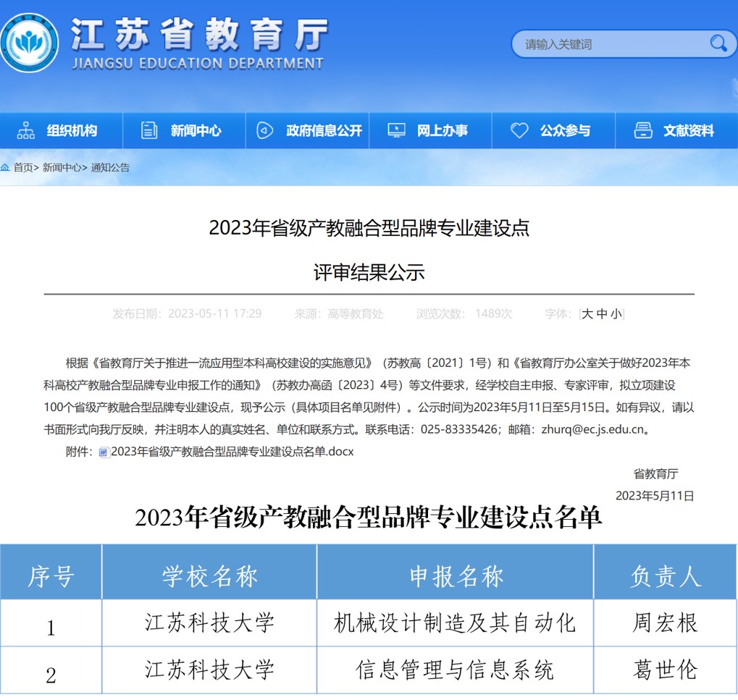Click the heart icon beside 公众参与

point(519,130)
